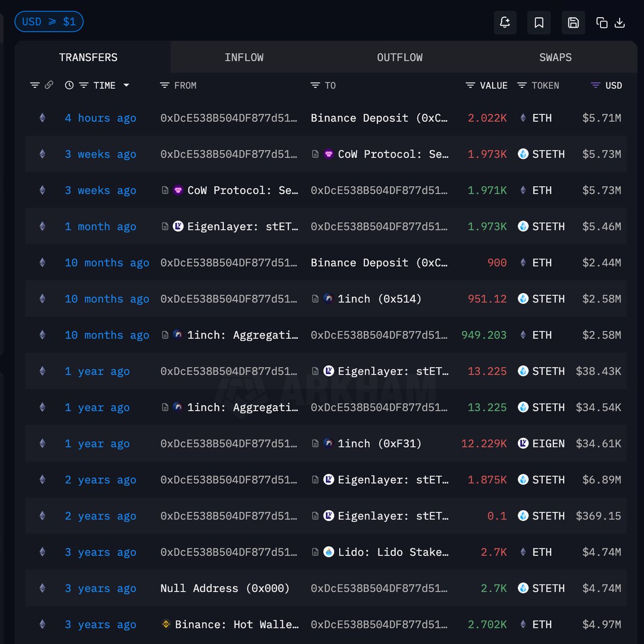The height and width of the screenshot is (644, 644).
Task: Click 1inch logo beside (0x514)
Action: click(328, 299)
